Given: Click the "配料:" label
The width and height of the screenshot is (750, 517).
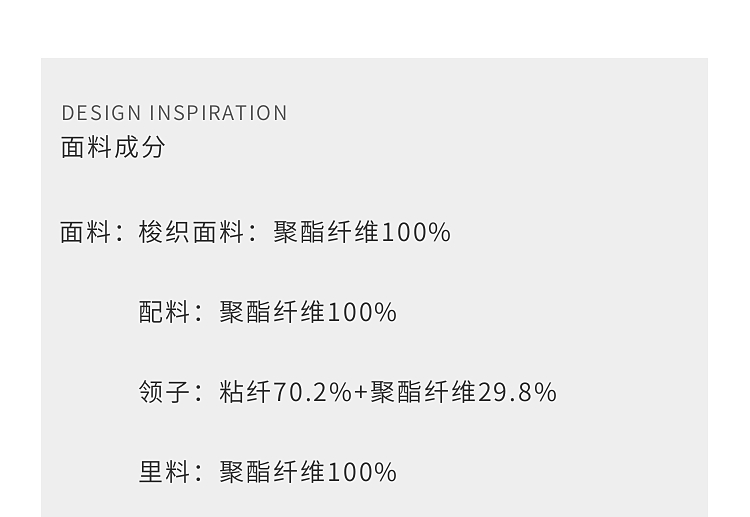Looking at the screenshot, I should tap(171, 312).
